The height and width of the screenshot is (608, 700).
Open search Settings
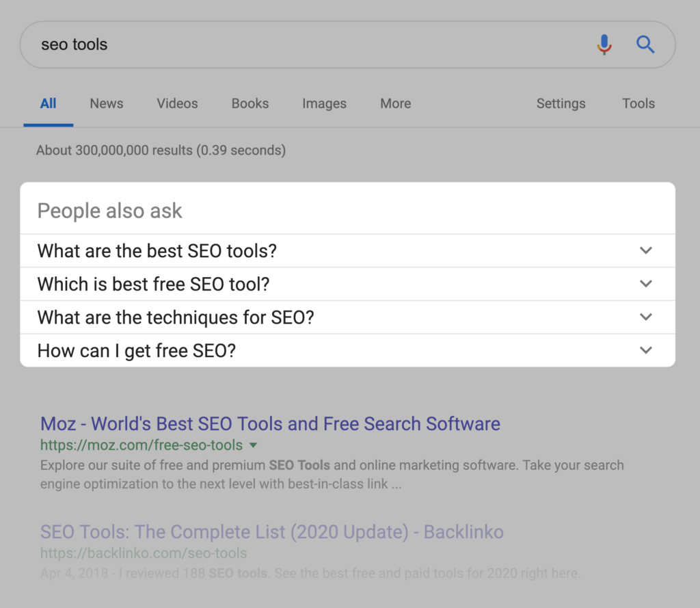click(x=561, y=104)
